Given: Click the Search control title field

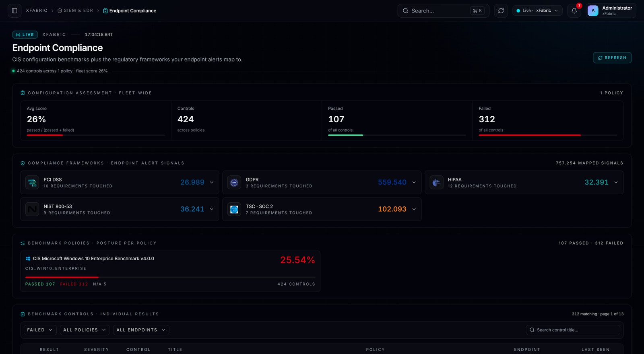Looking at the screenshot, I should pyautogui.click(x=573, y=330).
